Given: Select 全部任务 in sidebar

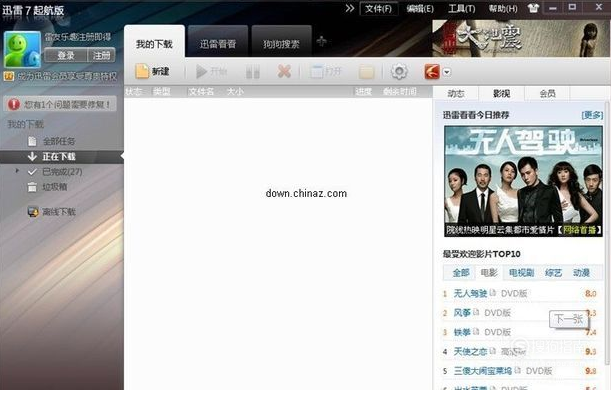Looking at the screenshot, I should pos(58,141).
